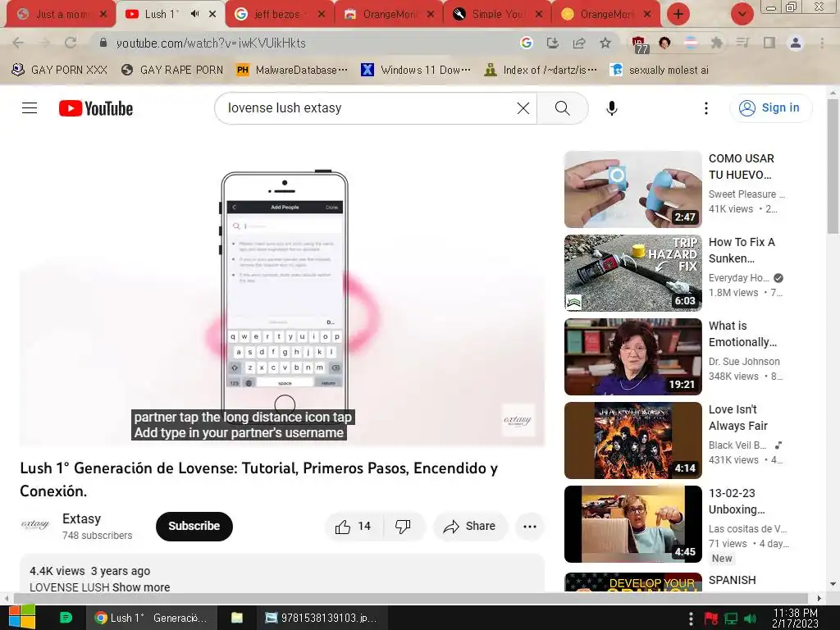Open more actions ellipsis below the video

(530, 526)
